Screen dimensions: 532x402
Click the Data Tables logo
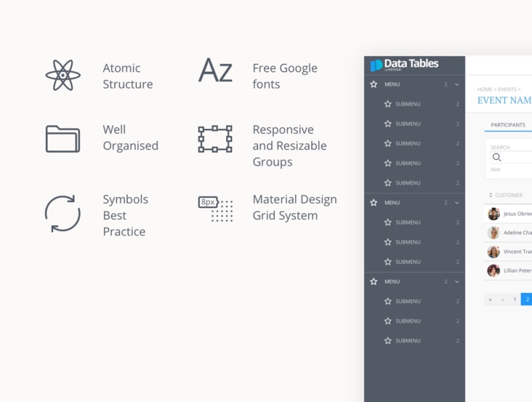(404, 64)
